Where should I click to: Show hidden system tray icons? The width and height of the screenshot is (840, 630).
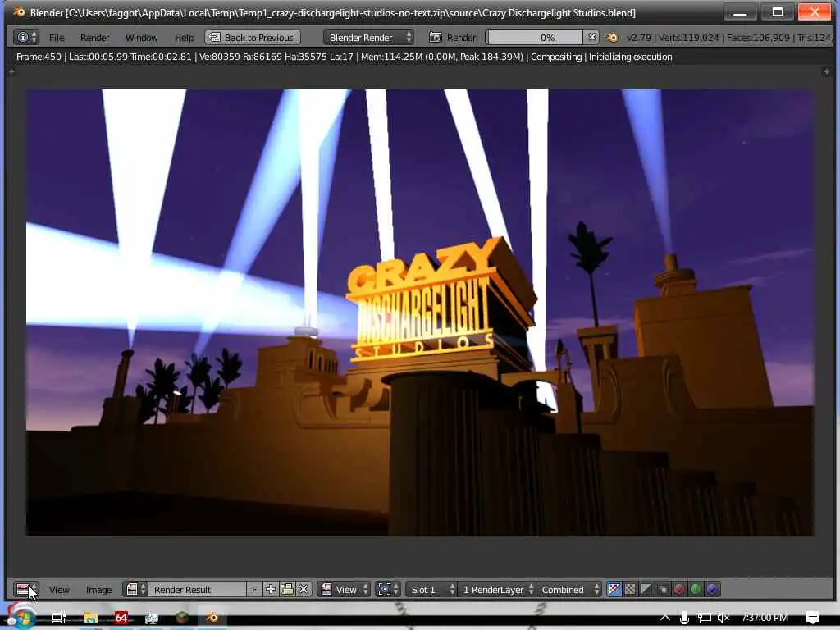point(664,617)
